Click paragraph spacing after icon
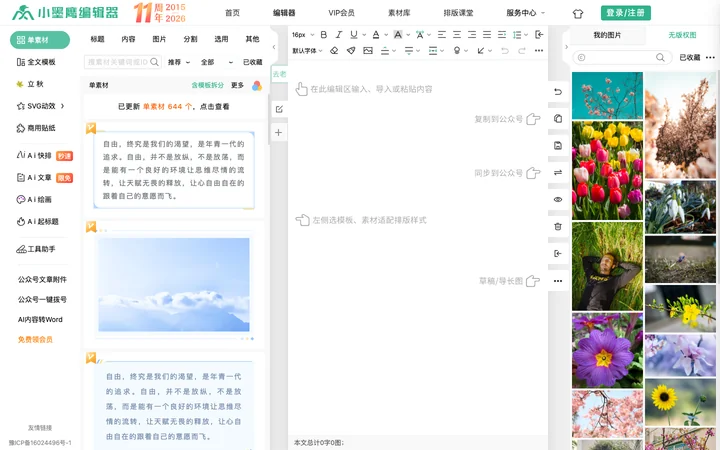 [x=409, y=51]
